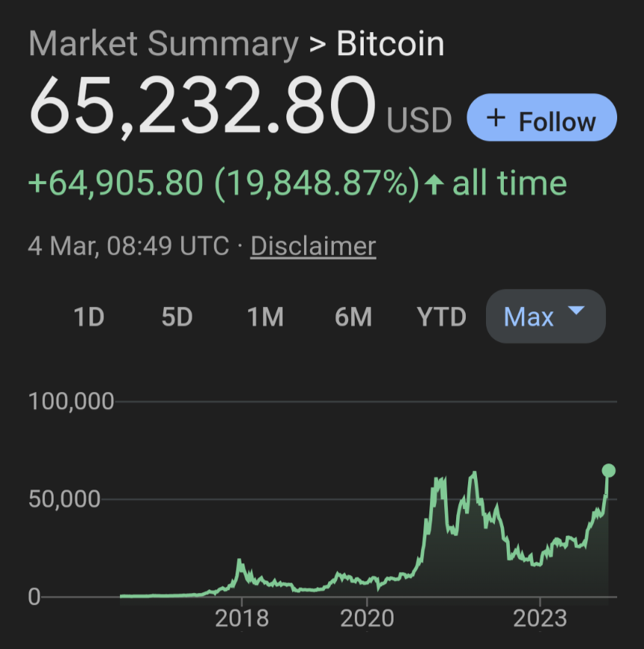Screen dimensions: 644x649
Task: Click the plus icon on the Follow button
Action: (496, 118)
